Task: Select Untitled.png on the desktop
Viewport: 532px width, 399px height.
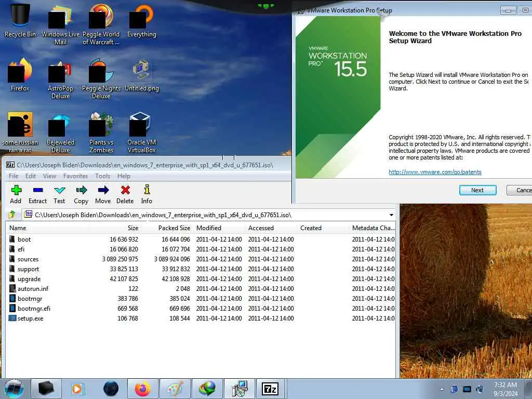Action: [141, 75]
